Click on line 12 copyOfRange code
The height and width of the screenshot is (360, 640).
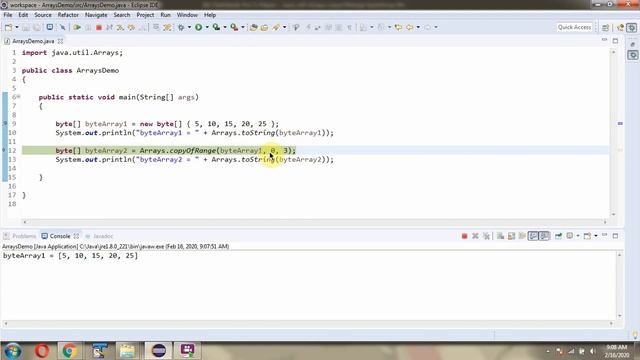192,151
